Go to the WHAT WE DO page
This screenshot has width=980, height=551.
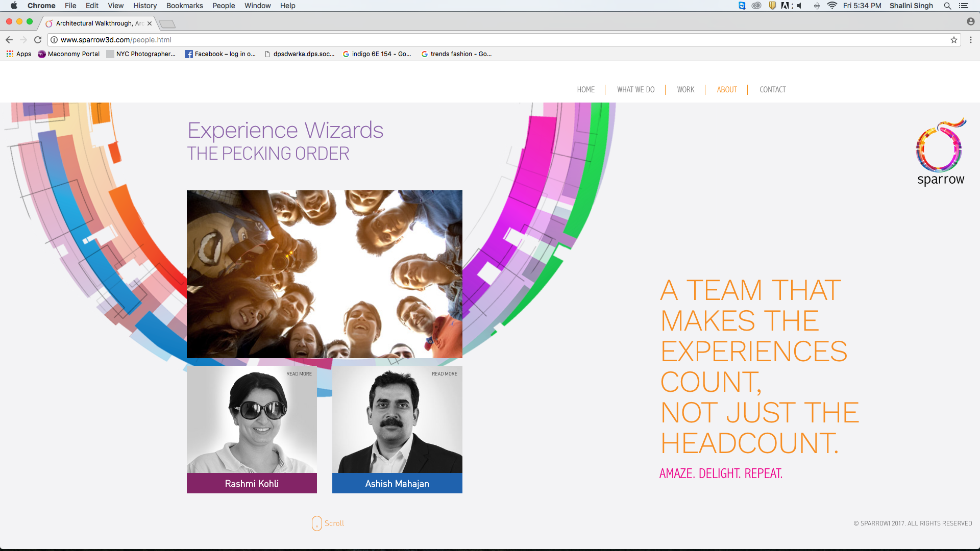(635, 90)
